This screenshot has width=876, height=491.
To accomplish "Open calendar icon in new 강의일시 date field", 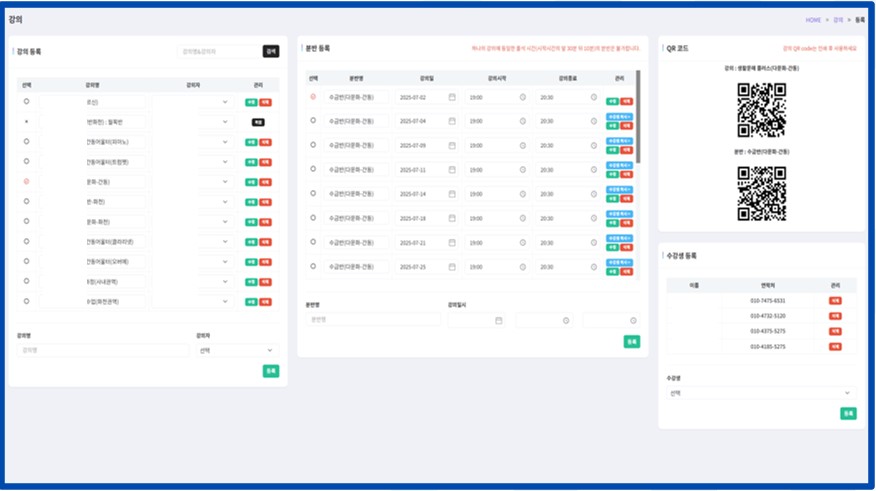I will (498, 321).
